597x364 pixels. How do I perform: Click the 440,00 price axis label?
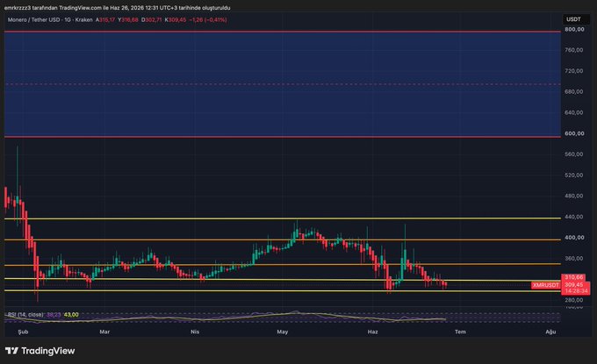pyautogui.click(x=574, y=217)
